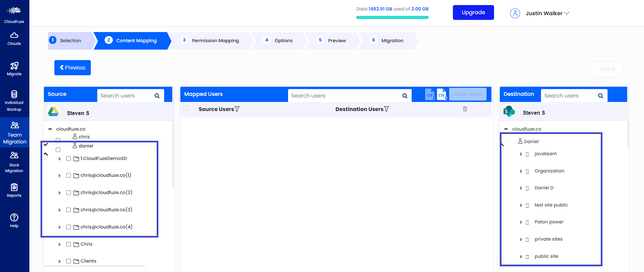Collapse the source cloudfuze.co domain
The height and width of the screenshot is (272, 644).
50,129
